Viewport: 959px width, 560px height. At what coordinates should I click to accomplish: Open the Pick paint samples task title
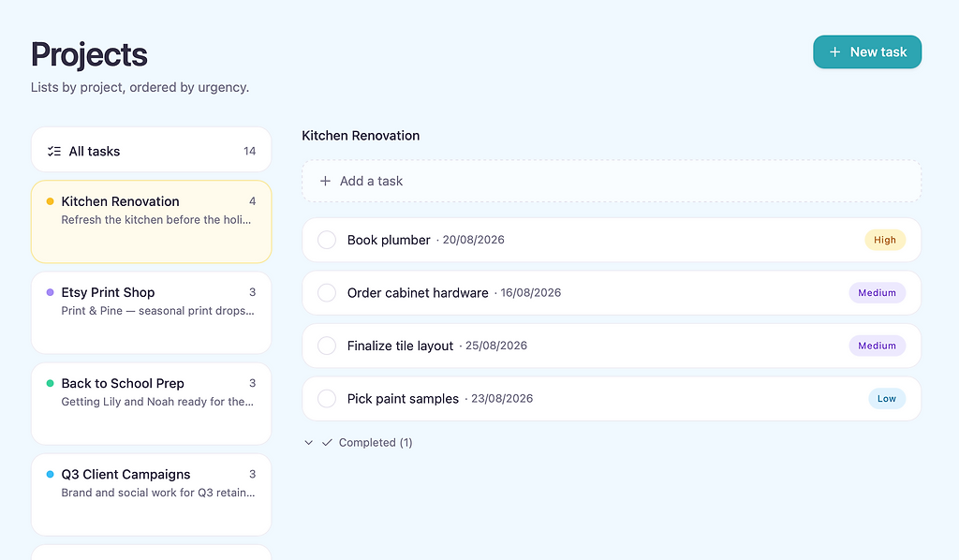pos(403,399)
